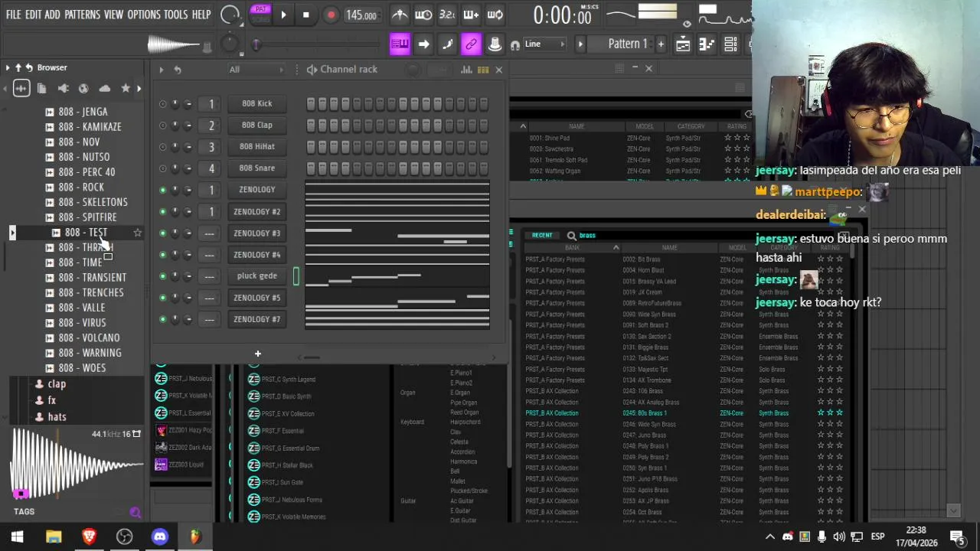Screen dimensions: 980x551
Task: Arm the red Record button
Action: coord(331,15)
